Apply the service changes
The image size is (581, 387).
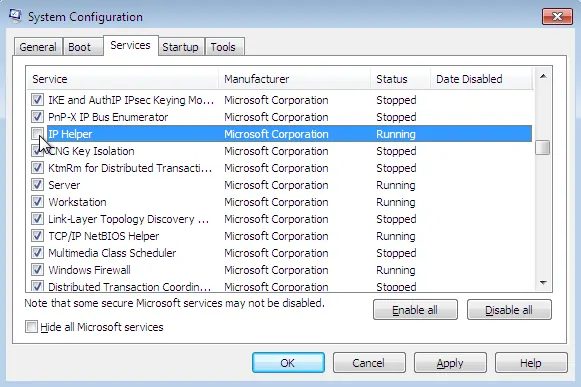(450, 363)
